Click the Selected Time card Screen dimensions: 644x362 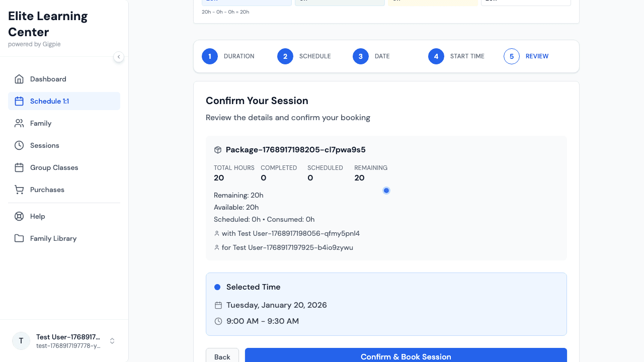386,304
